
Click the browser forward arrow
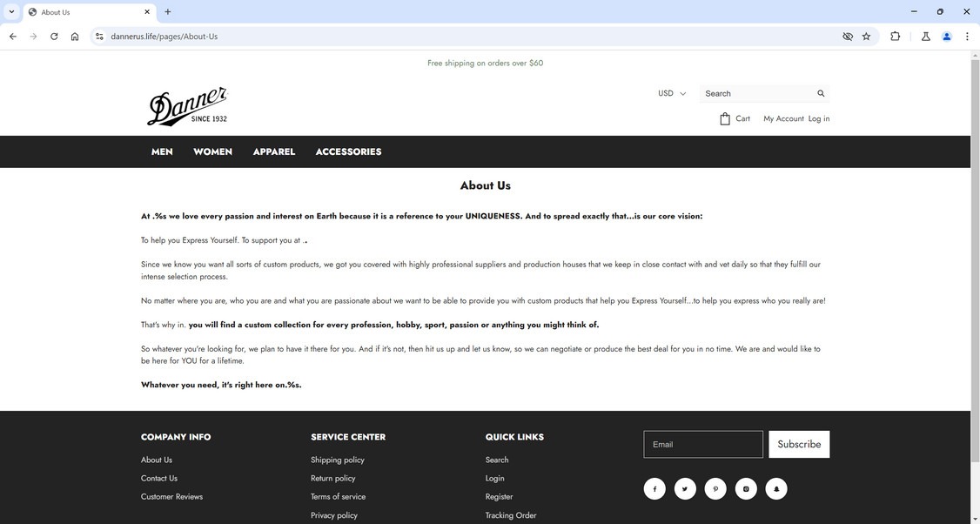pos(33,37)
